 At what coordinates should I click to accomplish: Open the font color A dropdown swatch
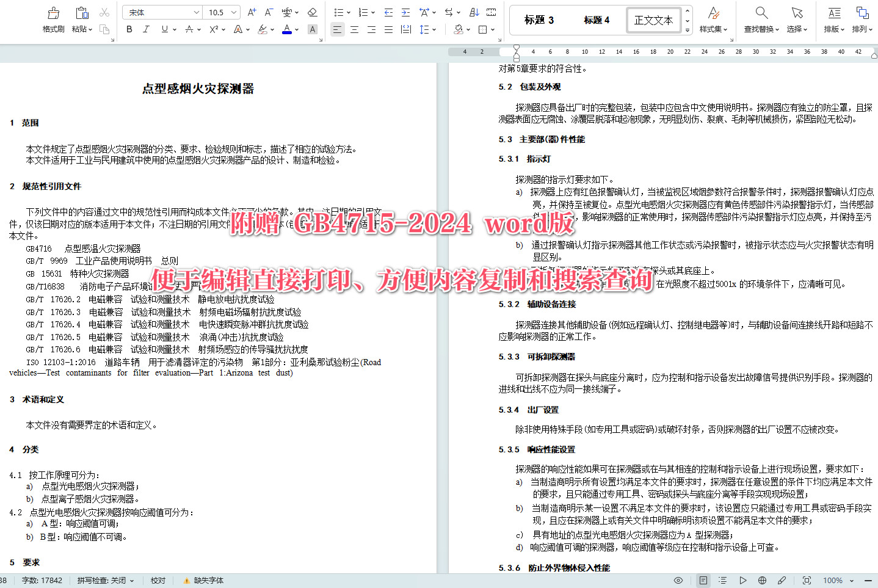(x=287, y=29)
